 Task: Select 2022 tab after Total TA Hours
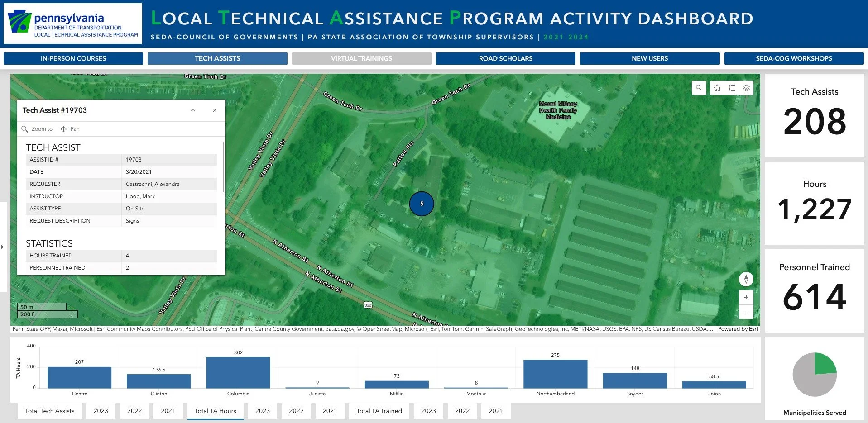pyautogui.click(x=296, y=411)
